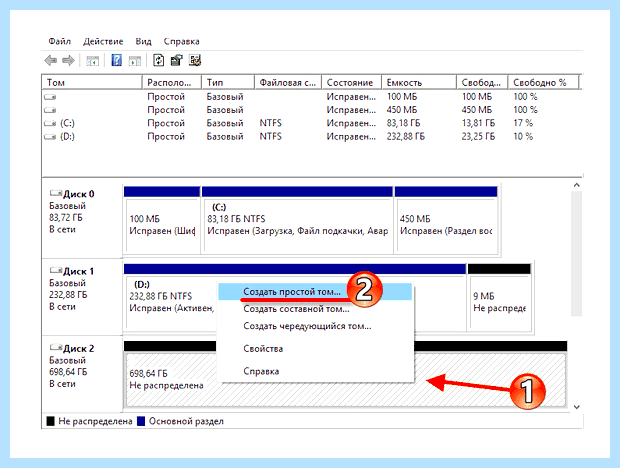Sort by the Том column header
This screenshot has width=620, height=468.
[x=92, y=83]
